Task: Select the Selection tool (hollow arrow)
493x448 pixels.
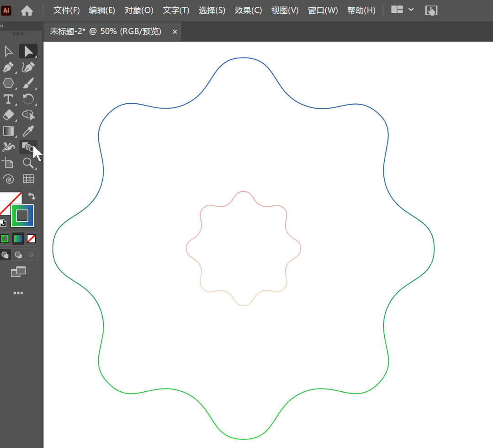Action: [x=9, y=51]
